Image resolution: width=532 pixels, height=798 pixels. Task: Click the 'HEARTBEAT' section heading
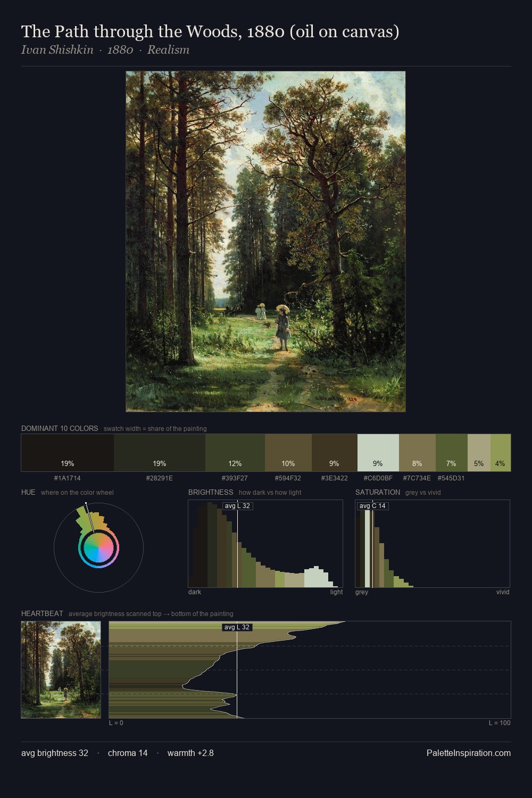tap(42, 613)
